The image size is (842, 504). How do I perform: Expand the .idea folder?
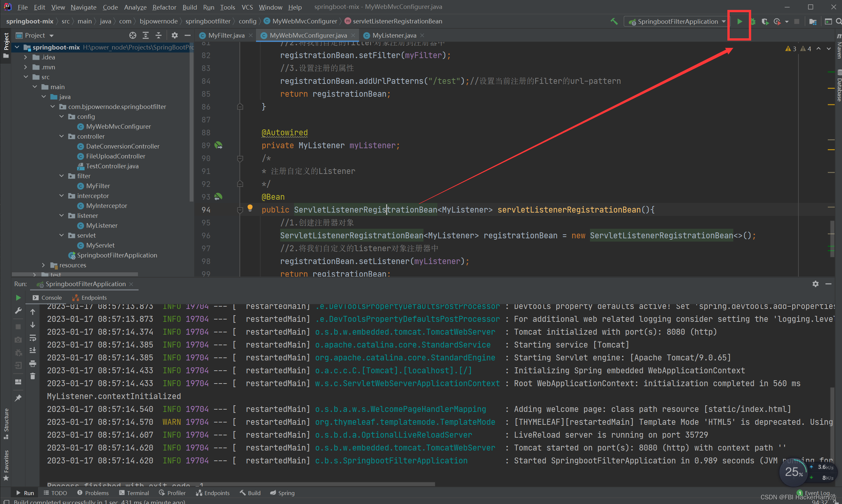(25, 57)
